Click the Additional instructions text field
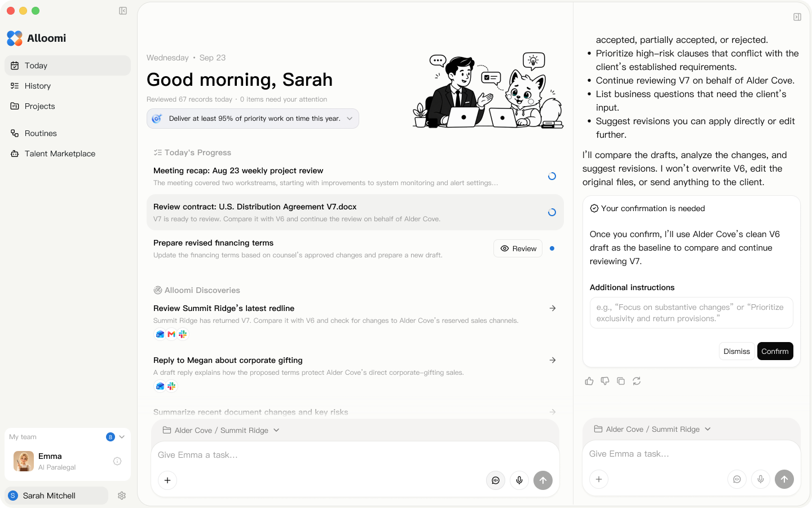This screenshot has height=508, width=812. [x=691, y=313]
